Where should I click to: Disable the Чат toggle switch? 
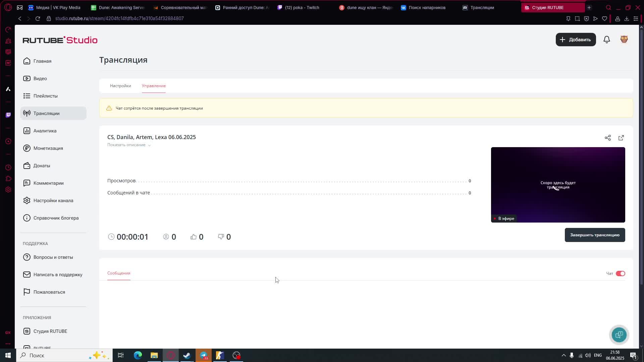tap(620, 274)
